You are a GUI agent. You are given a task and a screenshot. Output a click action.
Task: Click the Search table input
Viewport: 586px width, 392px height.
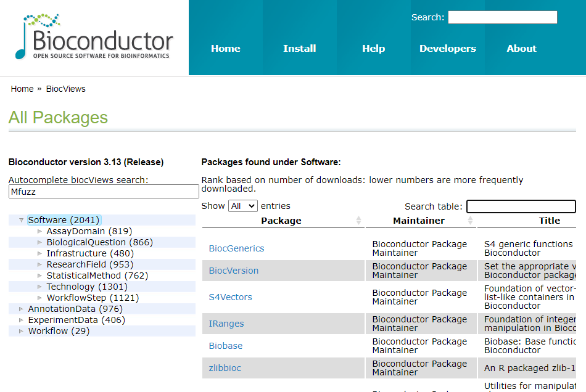click(521, 206)
